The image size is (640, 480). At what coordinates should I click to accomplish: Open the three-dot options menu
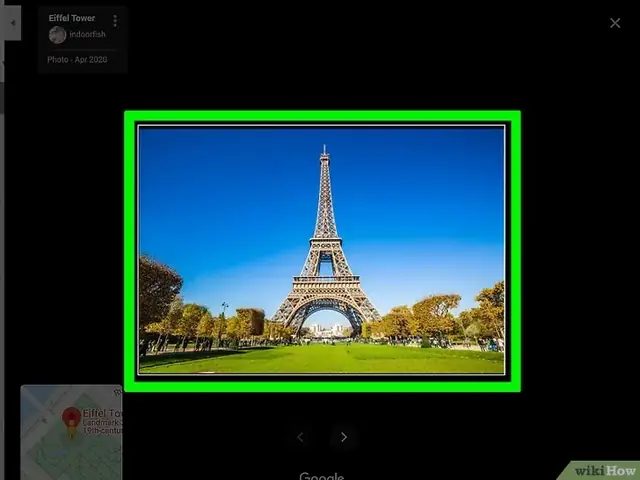[115, 20]
